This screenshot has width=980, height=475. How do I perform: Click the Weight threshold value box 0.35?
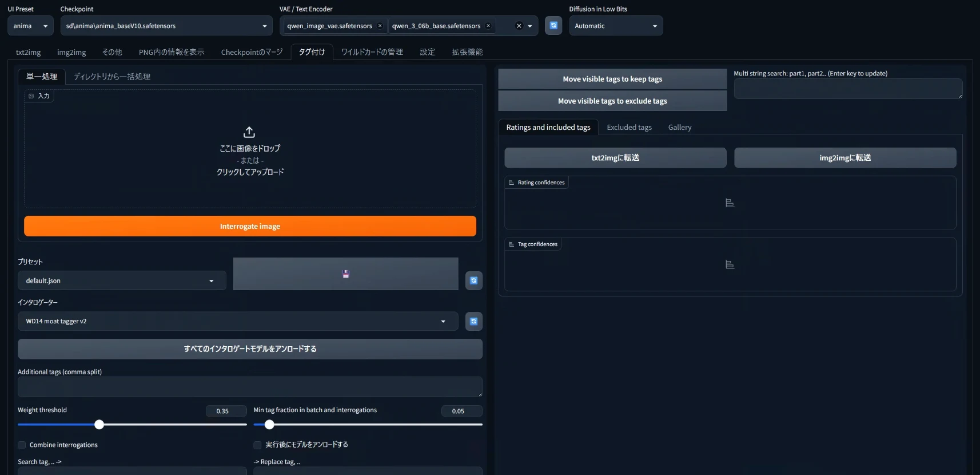pos(226,411)
